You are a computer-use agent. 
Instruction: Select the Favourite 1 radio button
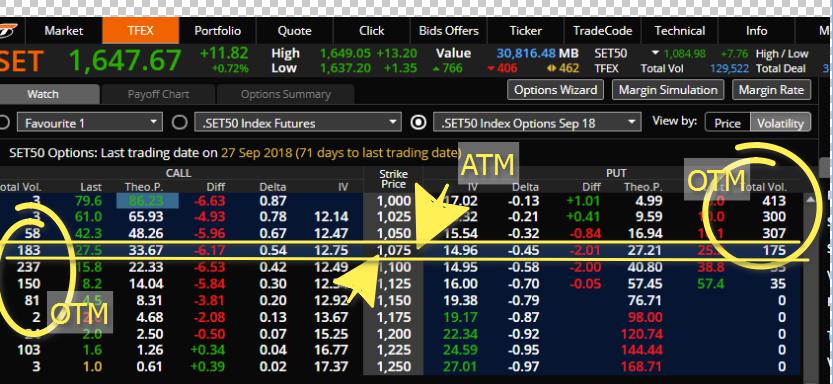[x=4, y=123]
